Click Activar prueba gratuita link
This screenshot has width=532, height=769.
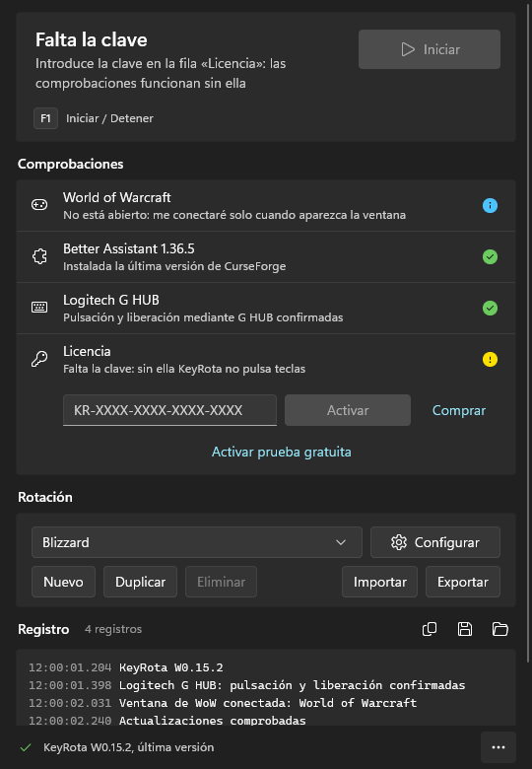click(x=281, y=452)
